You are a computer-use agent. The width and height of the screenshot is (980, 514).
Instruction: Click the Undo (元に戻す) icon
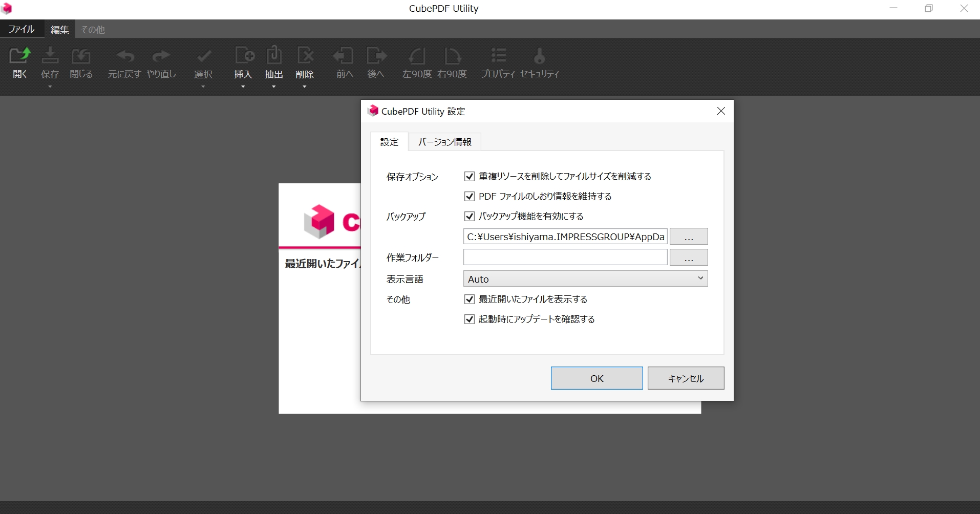pyautogui.click(x=124, y=55)
